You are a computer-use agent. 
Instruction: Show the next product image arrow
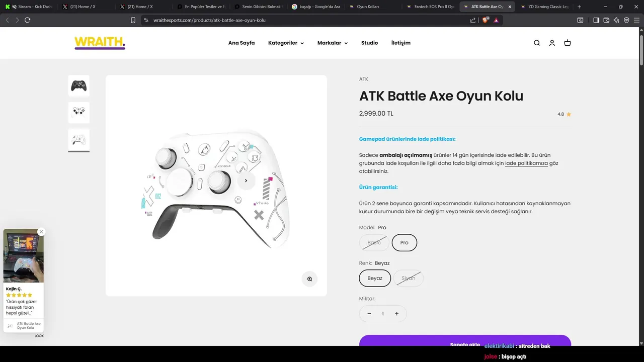pos(246,180)
